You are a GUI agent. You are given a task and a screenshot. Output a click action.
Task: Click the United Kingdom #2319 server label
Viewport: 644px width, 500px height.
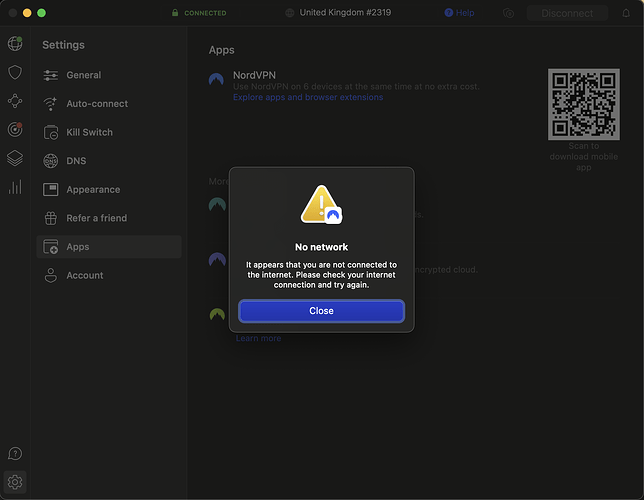click(x=345, y=12)
